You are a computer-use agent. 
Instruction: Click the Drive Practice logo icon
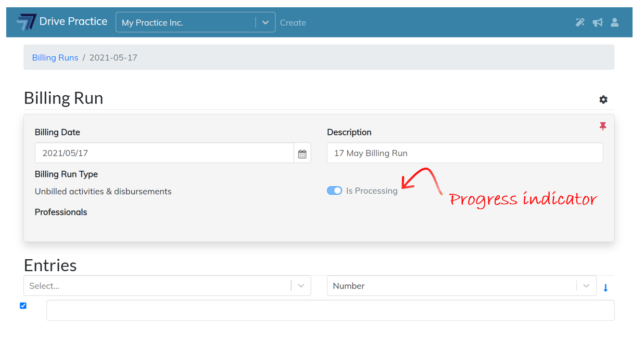pyautogui.click(x=26, y=22)
